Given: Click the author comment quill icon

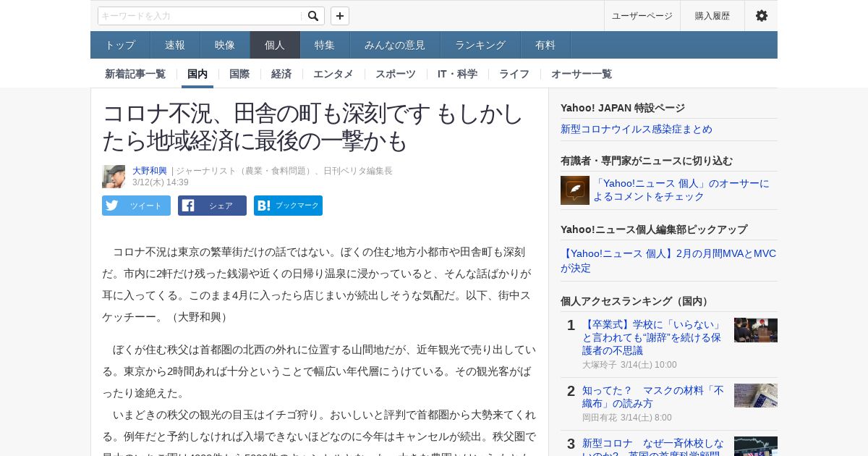Looking at the screenshot, I should pyautogui.click(x=575, y=190).
